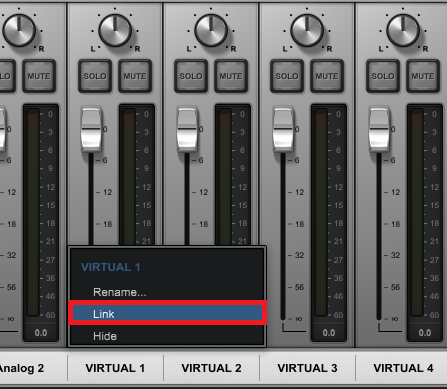Solo the VIRTUAL 3 channel
The height and width of the screenshot is (389, 447).
pos(287,76)
